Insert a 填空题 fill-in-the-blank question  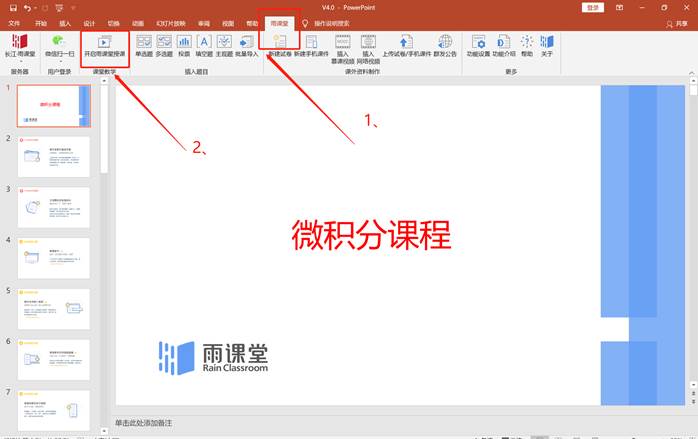pos(204,46)
